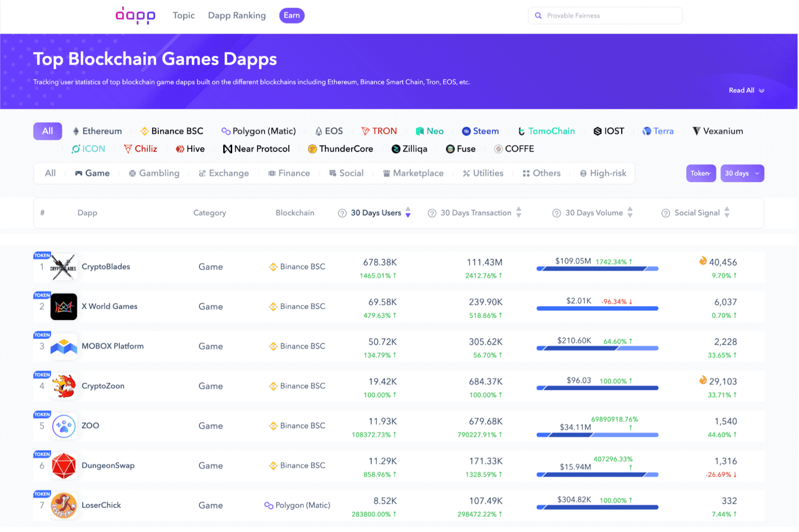Click the TOKEN badge on LoserChick row
Viewport: 799px width, 532px height.
[42, 494]
